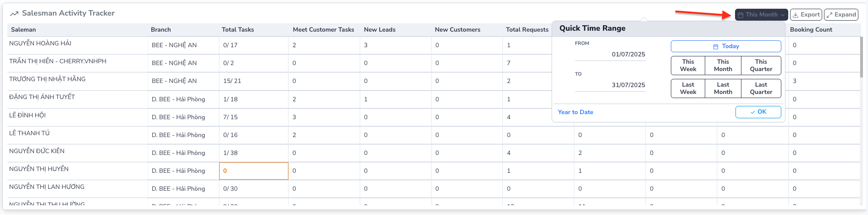Click the highlighted Total Tasks cell for NGUYỄN THỊ HUYỀN
This screenshot has height=215, width=868.
(x=254, y=171)
